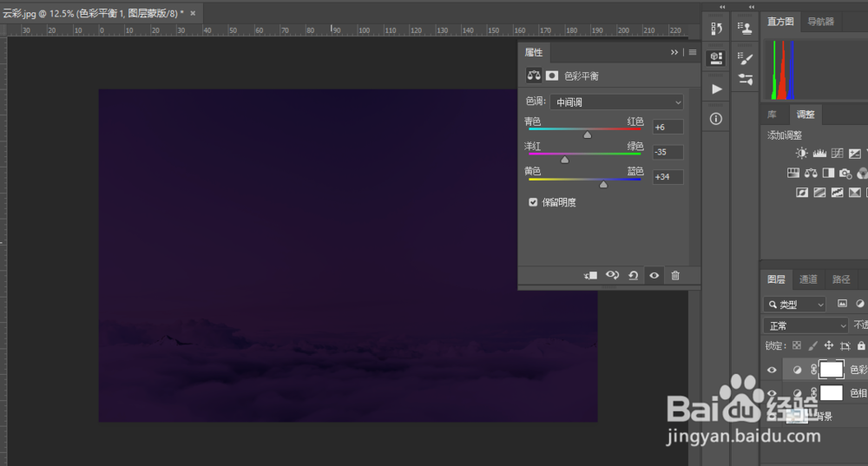
Task: Add a Brightness/Contrast adjustment
Action: [x=801, y=154]
